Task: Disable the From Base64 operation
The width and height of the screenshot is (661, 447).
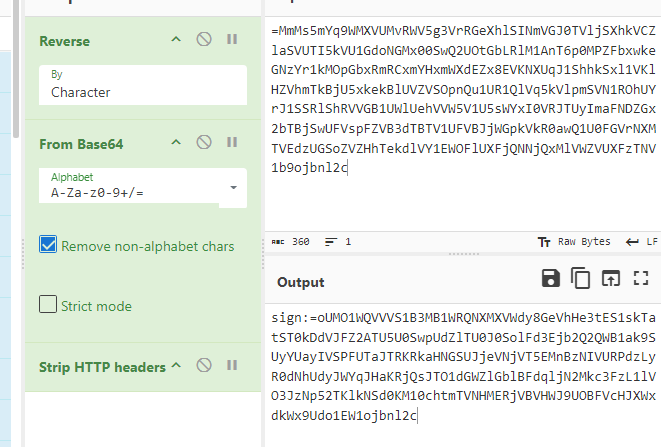Action: pos(204,144)
